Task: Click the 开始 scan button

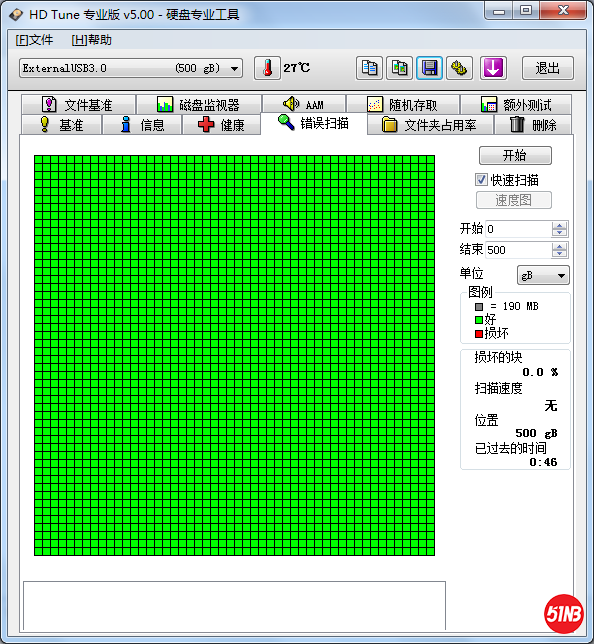Action: [x=515, y=156]
